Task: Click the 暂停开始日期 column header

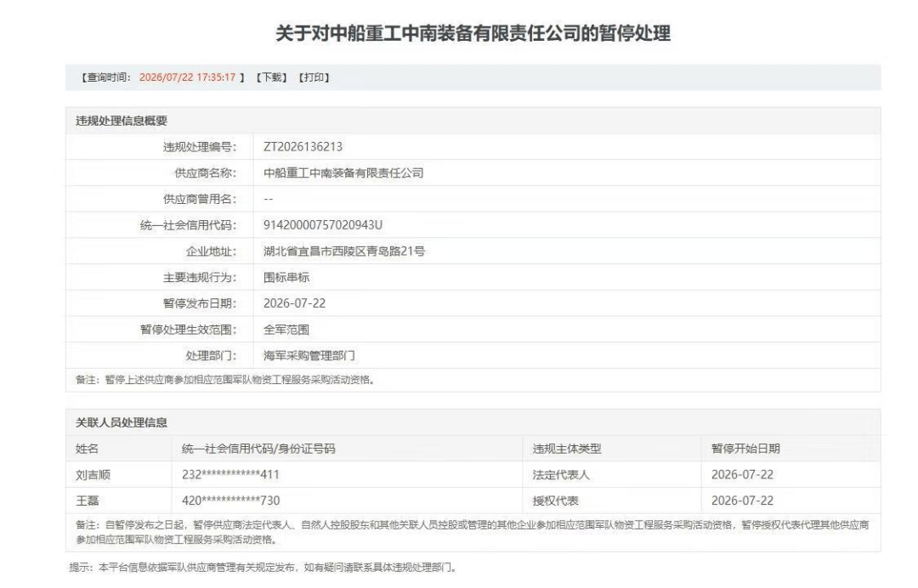Action: [x=745, y=449]
